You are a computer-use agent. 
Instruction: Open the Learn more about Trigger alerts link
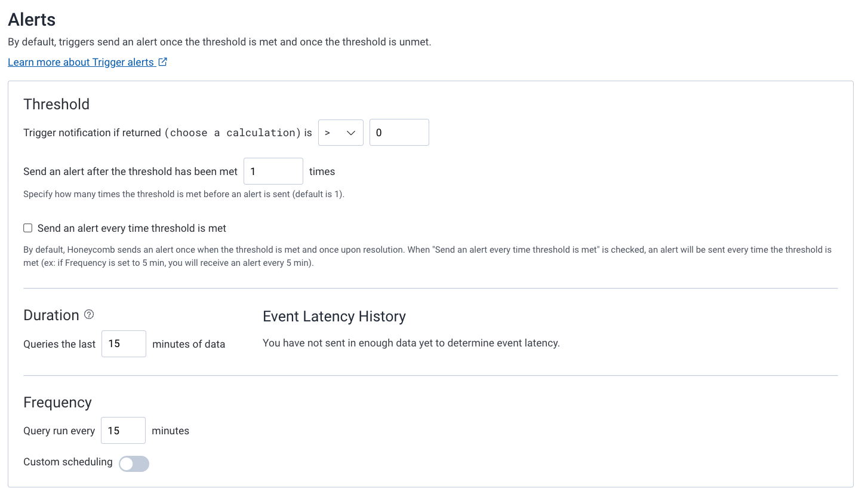tap(87, 62)
